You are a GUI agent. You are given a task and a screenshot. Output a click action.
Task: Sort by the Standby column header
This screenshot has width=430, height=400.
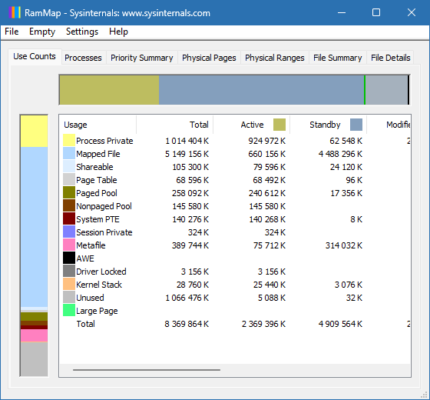point(328,125)
